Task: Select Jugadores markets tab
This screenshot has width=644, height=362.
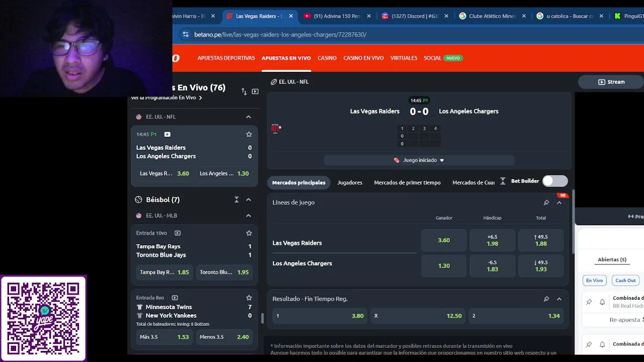Action: 350,183
